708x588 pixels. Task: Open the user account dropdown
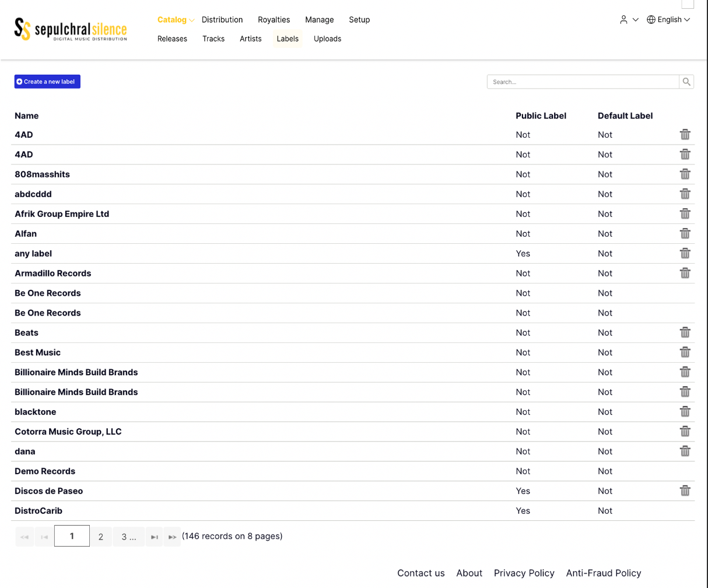point(629,20)
